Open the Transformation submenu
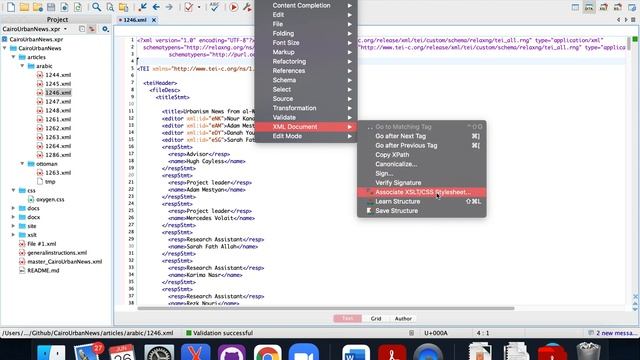 pos(306,108)
